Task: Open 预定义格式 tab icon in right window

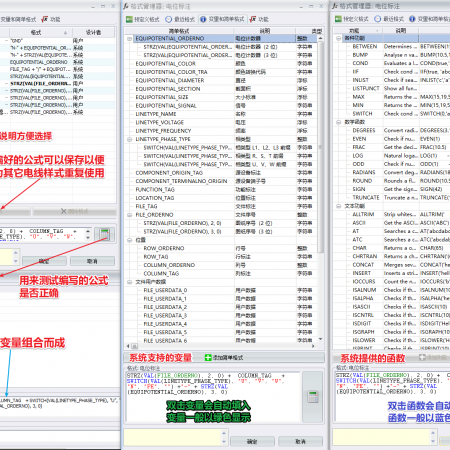Action: (338, 19)
